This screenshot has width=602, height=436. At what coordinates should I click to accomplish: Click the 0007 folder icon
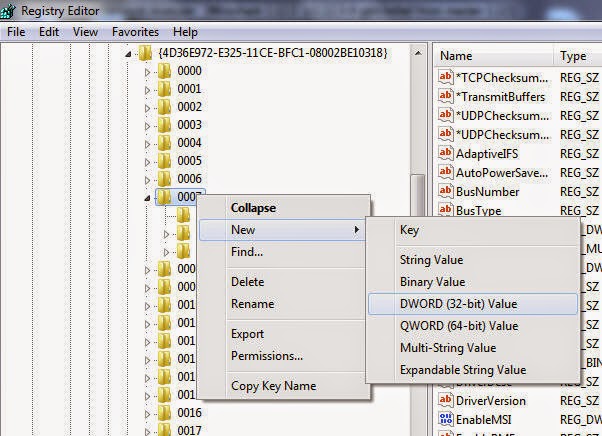[164, 197]
